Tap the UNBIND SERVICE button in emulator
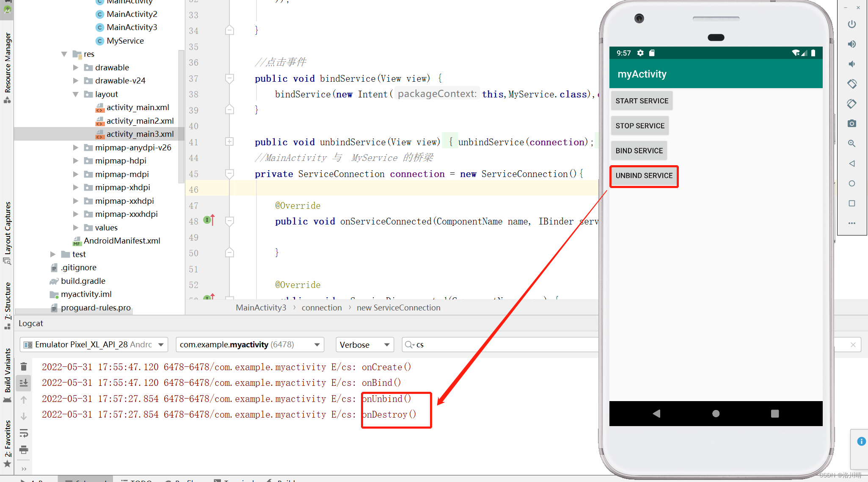Viewport: 868px width, 482px height. click(x=644, y=176)
